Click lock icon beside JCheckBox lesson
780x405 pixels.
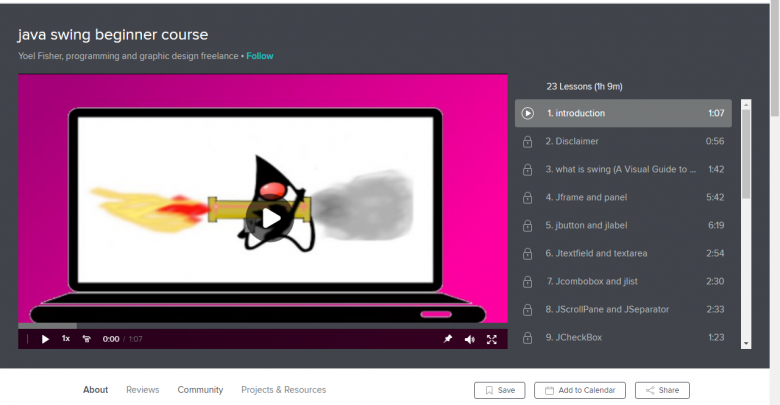527,338
